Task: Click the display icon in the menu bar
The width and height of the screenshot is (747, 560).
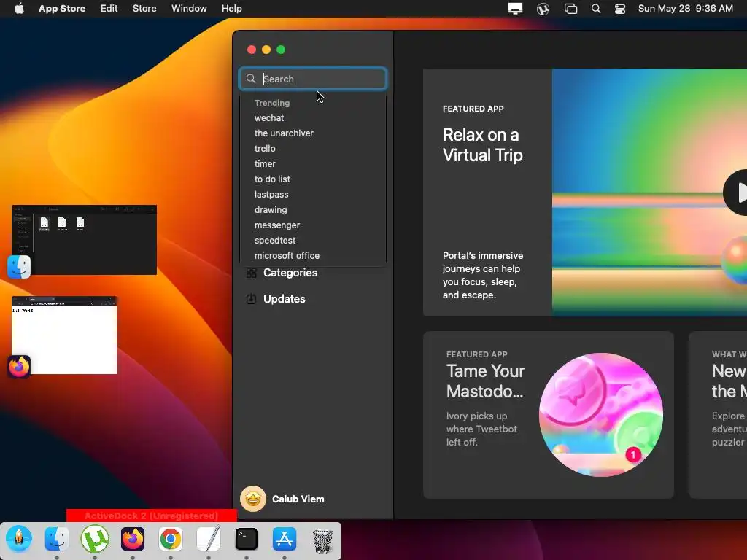Action: (x=515, y=9)
